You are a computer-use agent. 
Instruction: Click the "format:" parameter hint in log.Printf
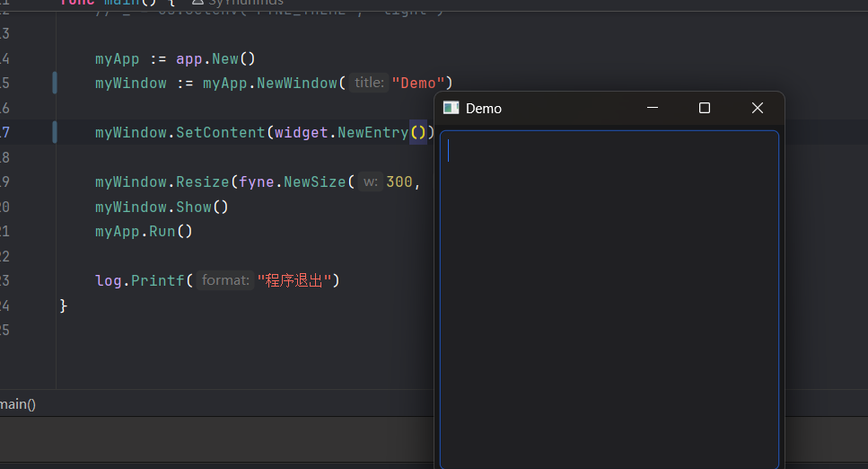tap(225, 280)
